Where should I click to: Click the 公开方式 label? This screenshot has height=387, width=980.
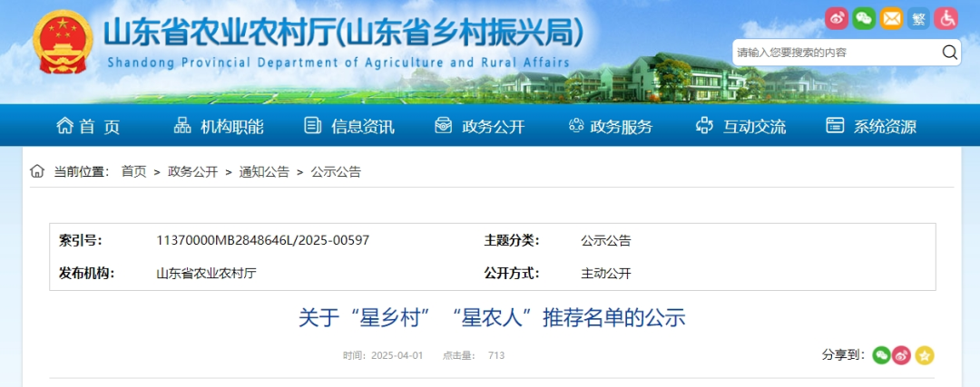point(511,274)
